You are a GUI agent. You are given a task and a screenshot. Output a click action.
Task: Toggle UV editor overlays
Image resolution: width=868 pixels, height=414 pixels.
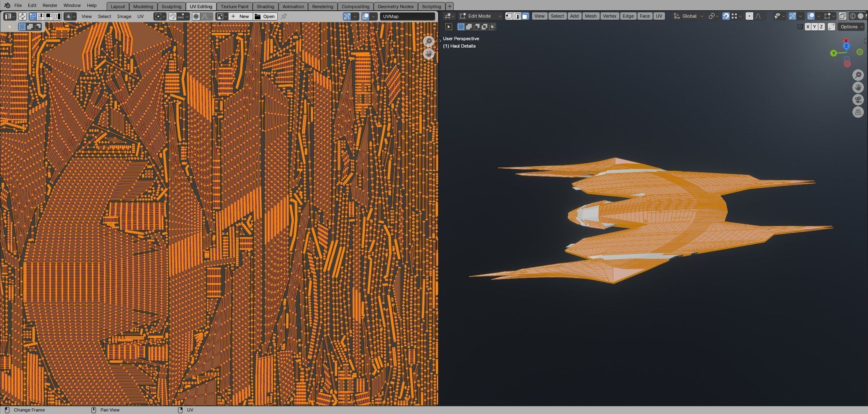365,16
